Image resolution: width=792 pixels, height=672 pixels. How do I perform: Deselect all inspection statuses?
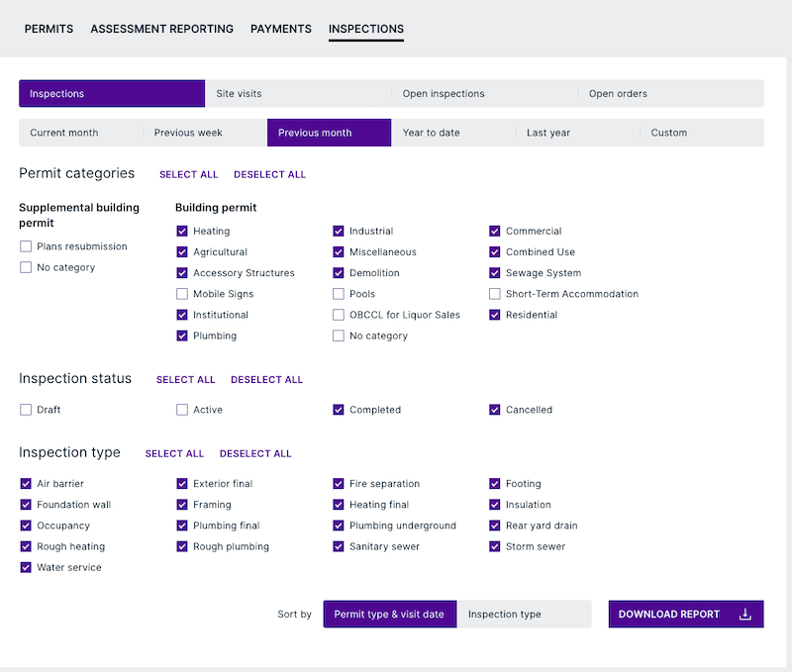point(266,380)
